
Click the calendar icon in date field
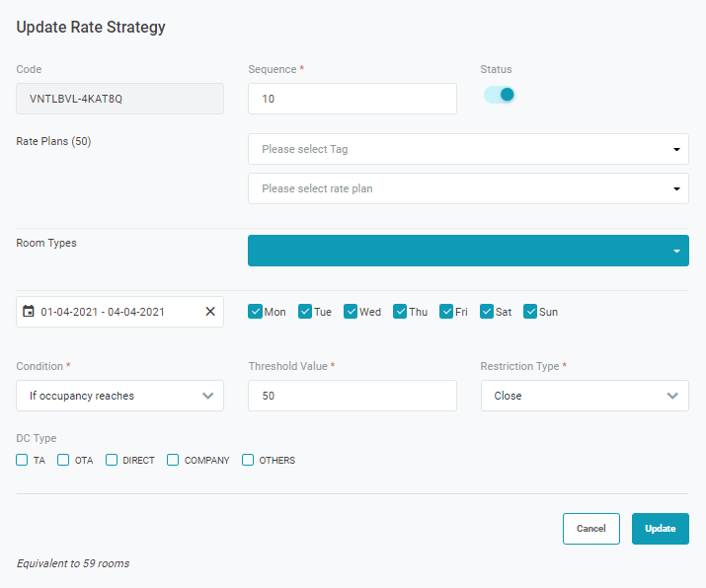29,312
